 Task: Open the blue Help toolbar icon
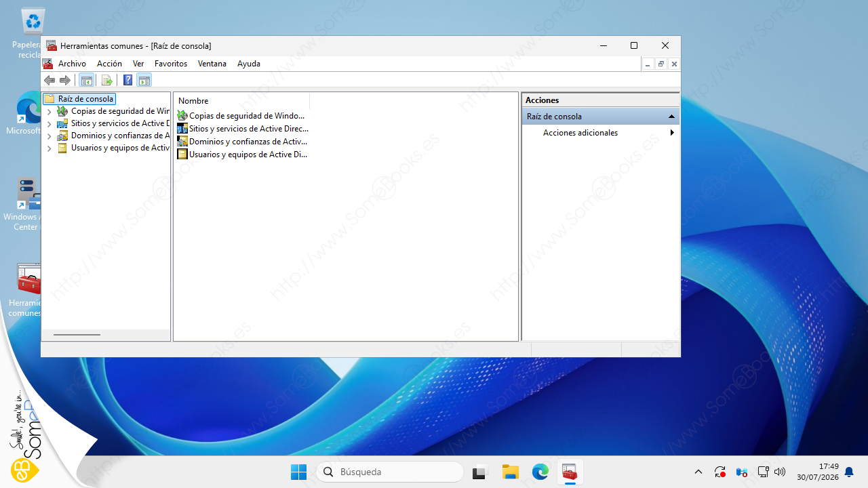coord(127,81)
